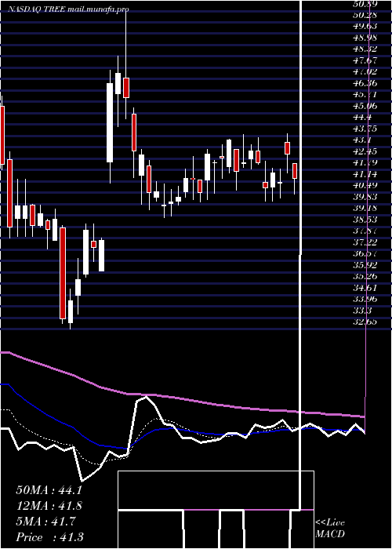Click the 50MA : 44.1 readout
The width and height of the screenshot is (392, 549).
click(x=49, y=490)
